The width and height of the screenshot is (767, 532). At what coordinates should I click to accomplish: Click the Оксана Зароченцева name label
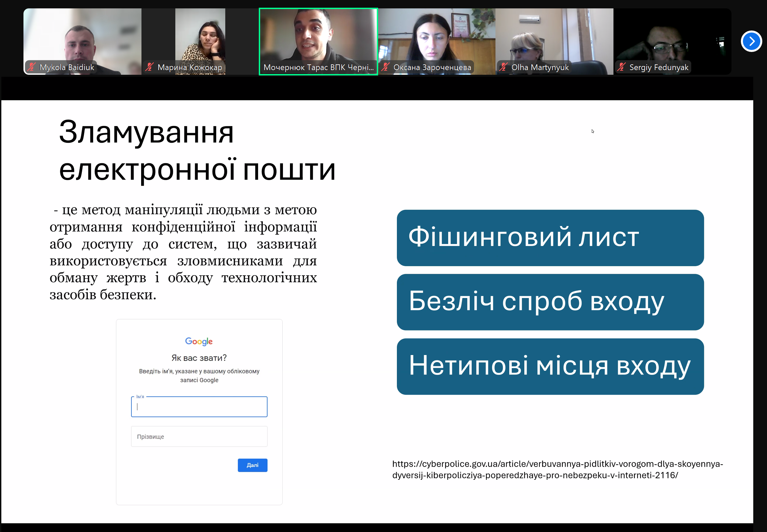tap(432, 67)
